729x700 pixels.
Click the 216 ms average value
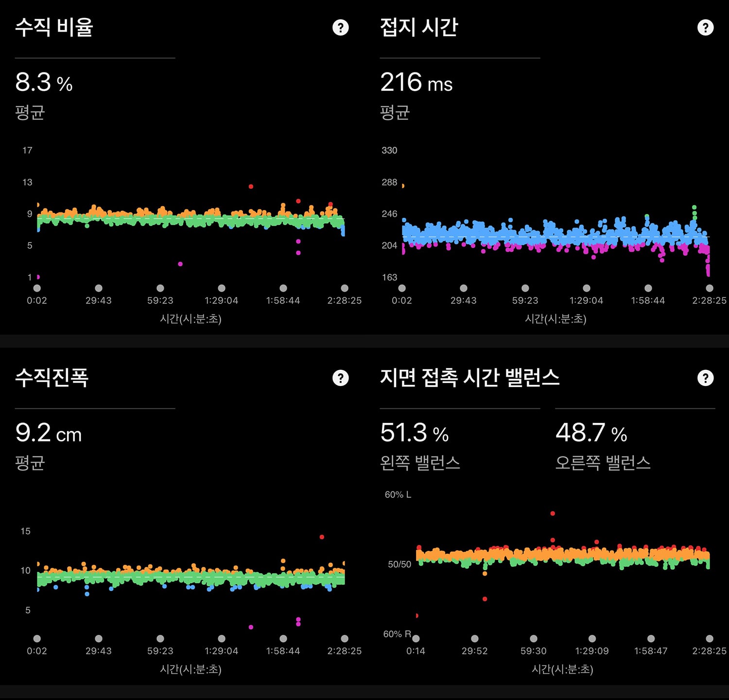click(416, 82)
